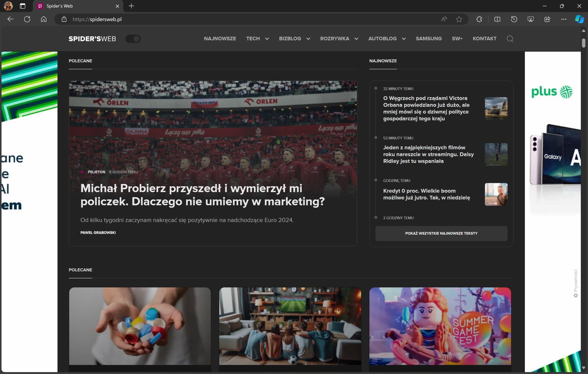588x374 pixels.
Task: Open Summer Game Fest LEGO image
Action: pyautogui.click(x=440, y=326)
